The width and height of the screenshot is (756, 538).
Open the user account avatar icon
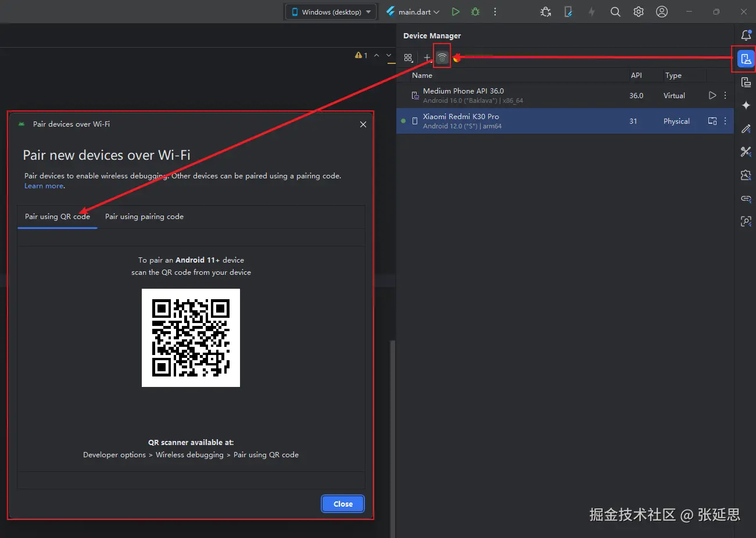point(662,12)
